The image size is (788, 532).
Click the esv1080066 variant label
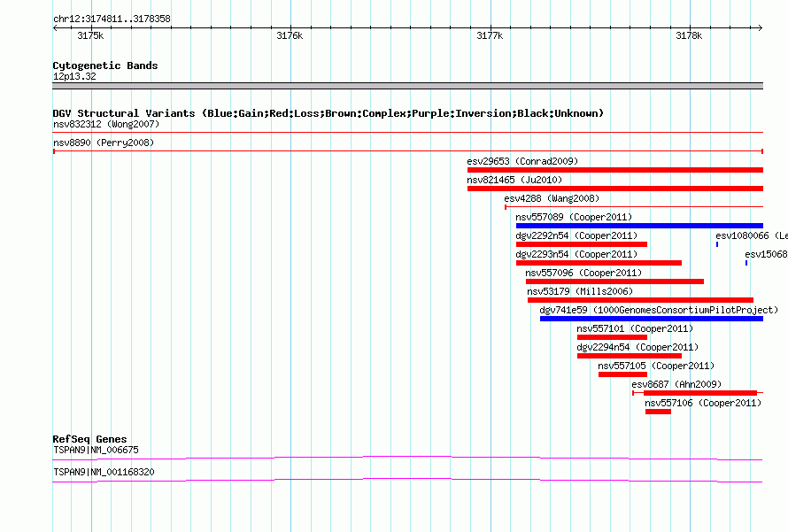(x=752, y=235)
